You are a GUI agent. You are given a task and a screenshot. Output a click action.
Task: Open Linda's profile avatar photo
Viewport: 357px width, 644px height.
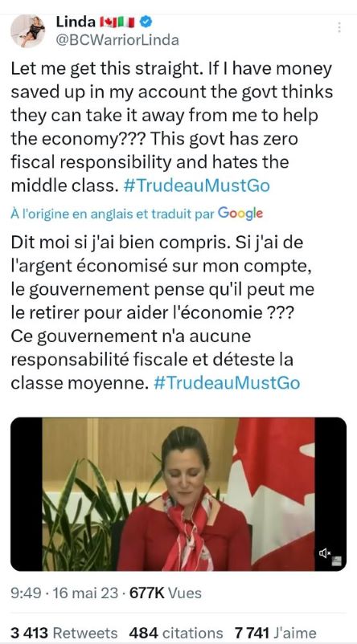point(28,31)
